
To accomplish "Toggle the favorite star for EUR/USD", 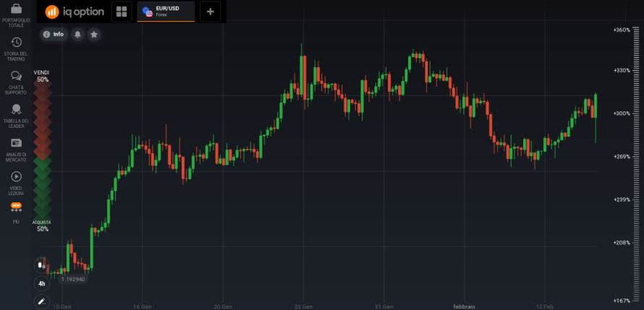I will coord(94,34).
